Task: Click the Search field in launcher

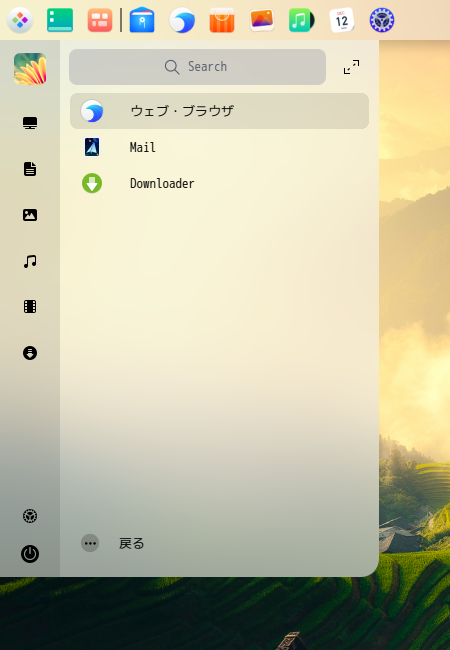Action: point(197,67)
